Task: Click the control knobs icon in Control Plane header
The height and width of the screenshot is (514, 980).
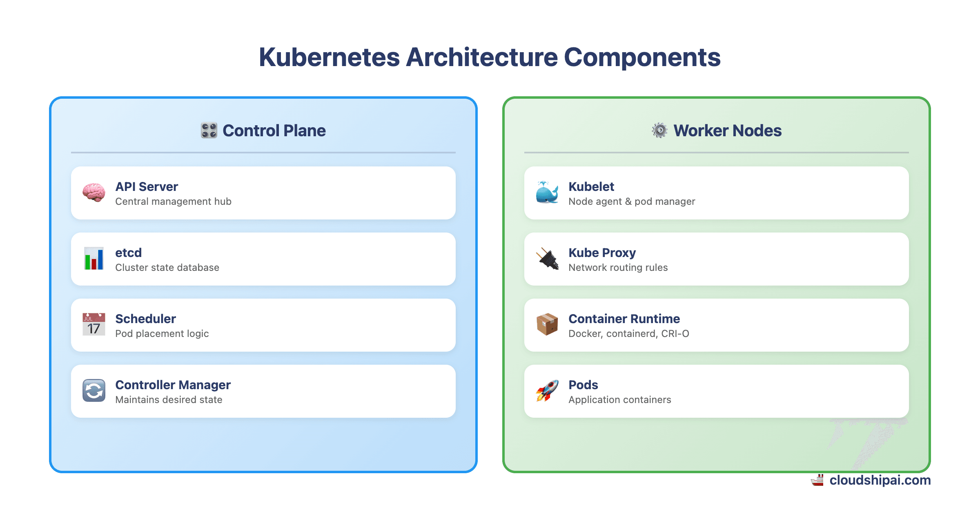Action: coord(209,131)
